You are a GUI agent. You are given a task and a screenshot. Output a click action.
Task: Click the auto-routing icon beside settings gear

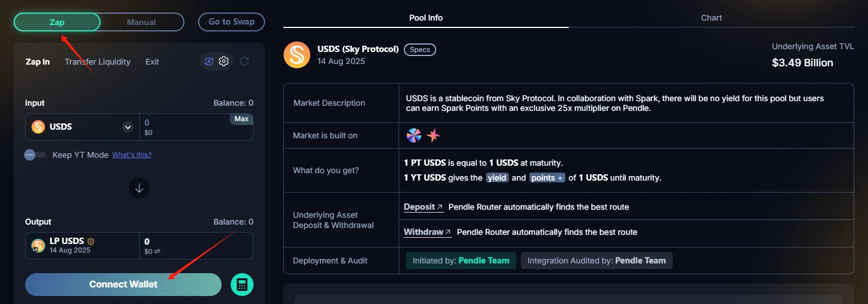[x=209, y=61]
